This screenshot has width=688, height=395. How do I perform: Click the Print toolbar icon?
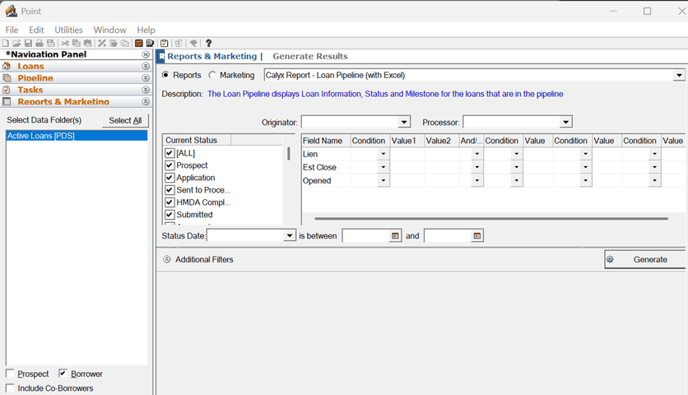39,43
